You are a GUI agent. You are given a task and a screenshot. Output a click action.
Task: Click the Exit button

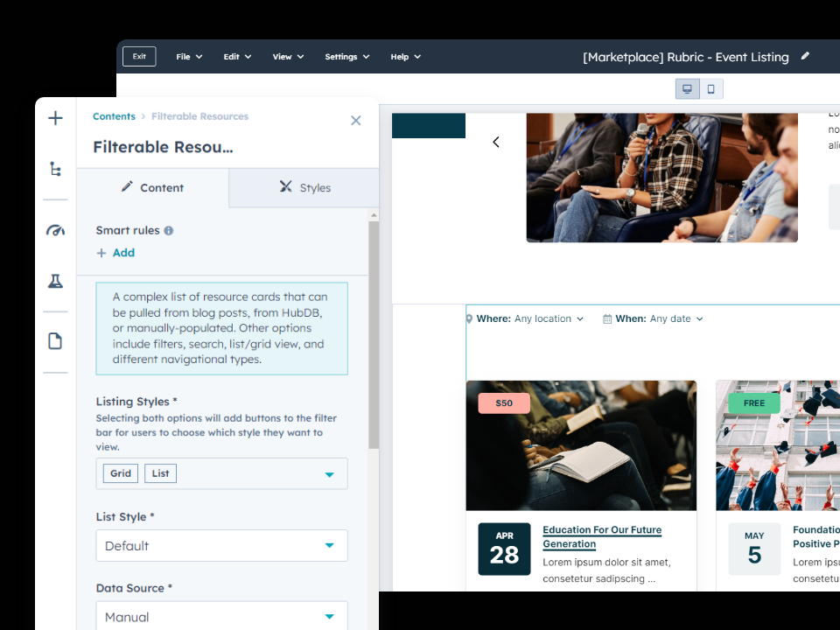click(139, 57)
